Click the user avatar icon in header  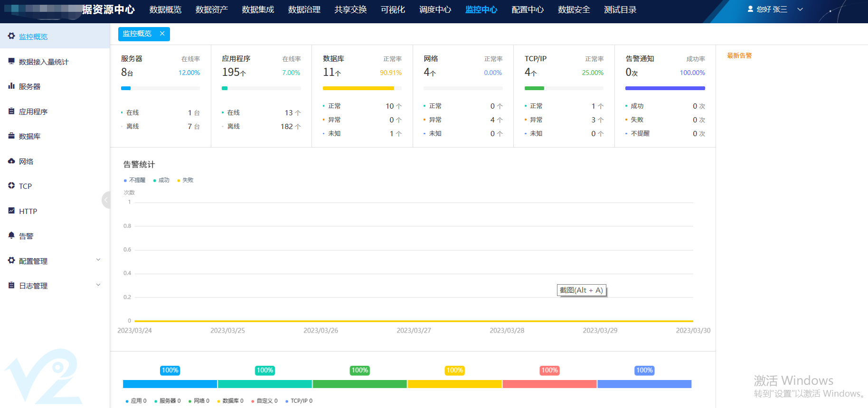(x=750, y=9)
